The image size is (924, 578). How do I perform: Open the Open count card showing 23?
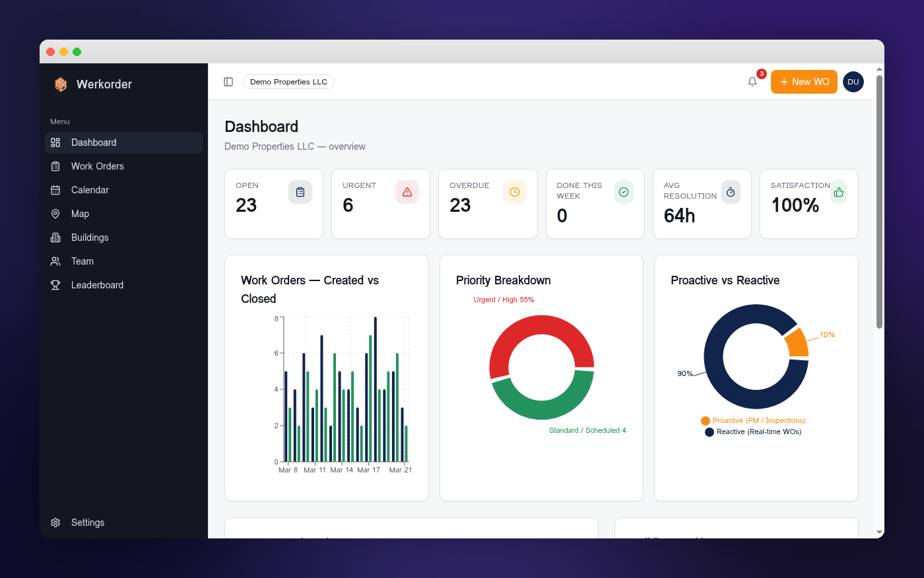point(274,204)
